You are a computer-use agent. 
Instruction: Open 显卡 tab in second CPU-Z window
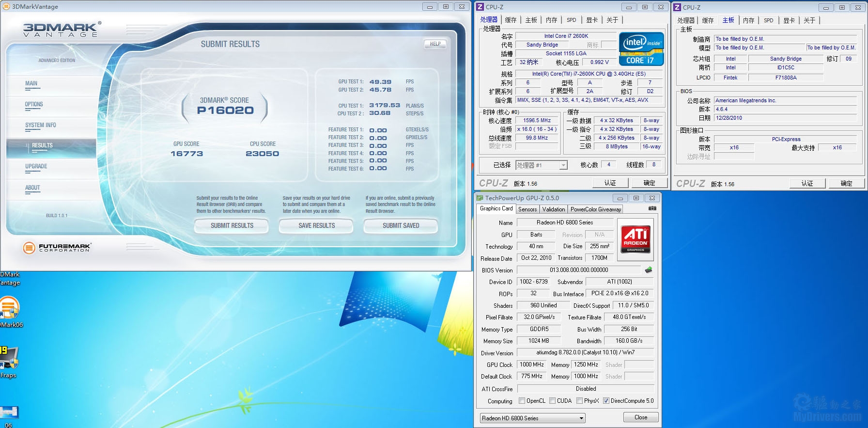(789, 20)
